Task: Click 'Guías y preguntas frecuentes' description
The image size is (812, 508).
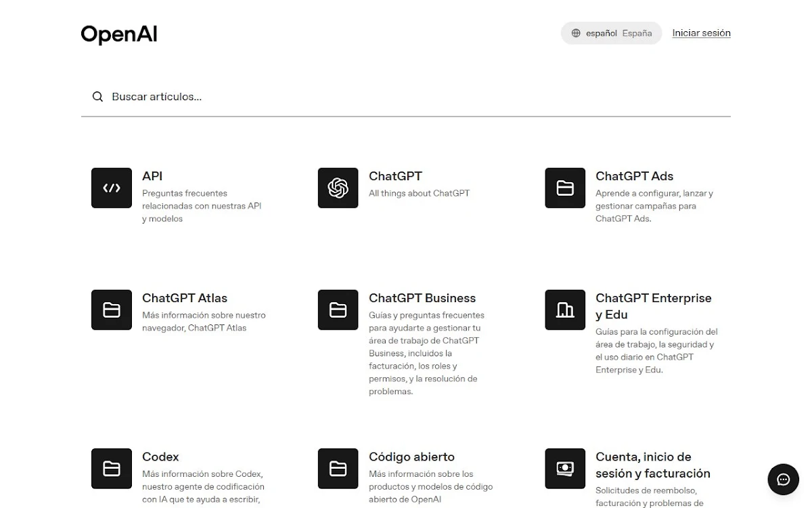Action: point(426,353)
